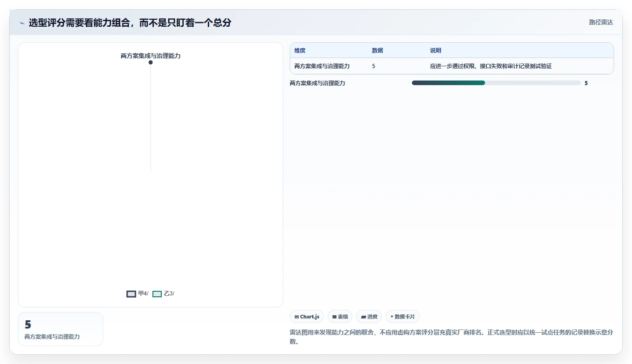632x364 pixels.
Task: Click the 两方案集成与治理能力 progress bar
Action: click(496, 83)
